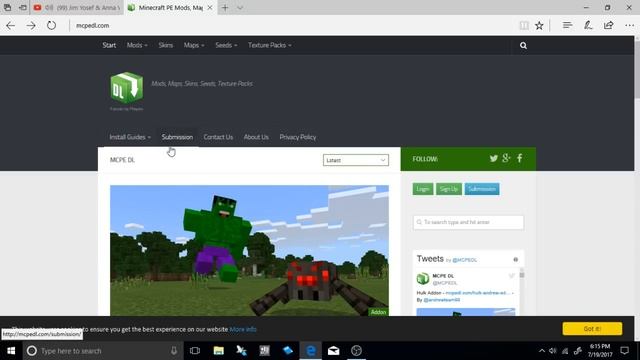
Task: Click the Type here to search box
Action: pos(102,351)
